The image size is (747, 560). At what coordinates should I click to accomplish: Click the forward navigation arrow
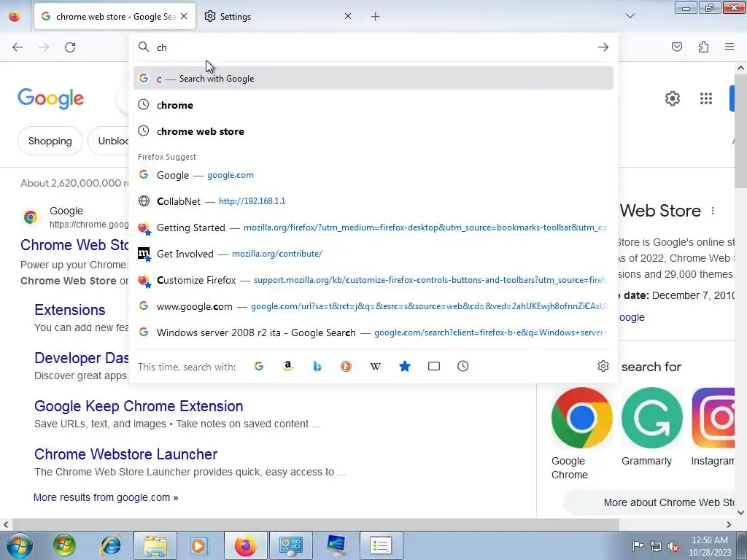pos(44,47)
